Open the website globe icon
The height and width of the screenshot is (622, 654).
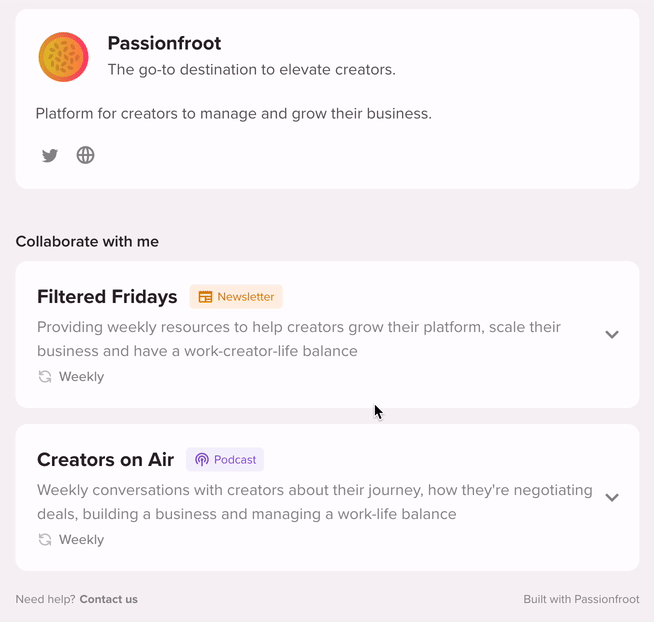tap(86, 155)
